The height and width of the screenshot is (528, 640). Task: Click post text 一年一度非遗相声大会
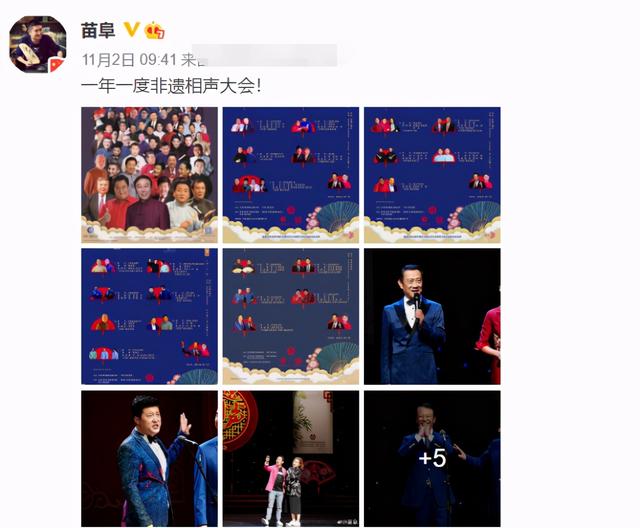click(x=171, y=86)
